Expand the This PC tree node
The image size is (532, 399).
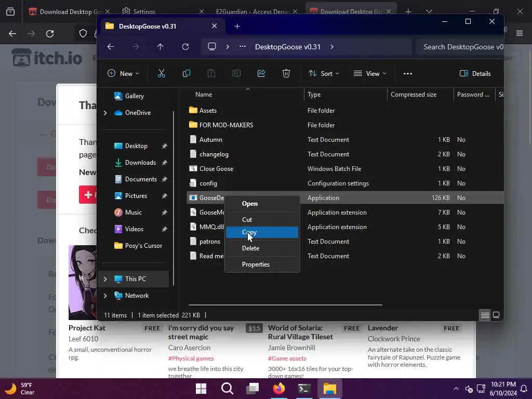tap(105, 279)
